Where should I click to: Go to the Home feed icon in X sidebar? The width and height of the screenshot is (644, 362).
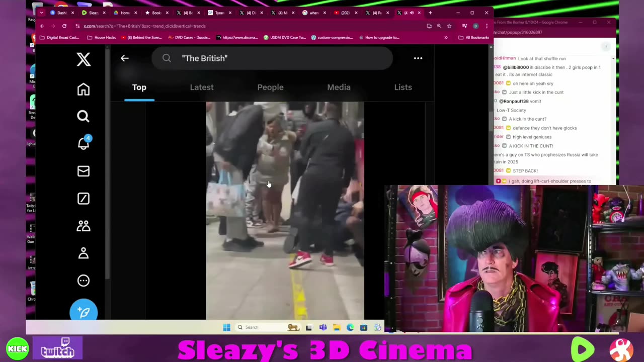pos(84,89)
